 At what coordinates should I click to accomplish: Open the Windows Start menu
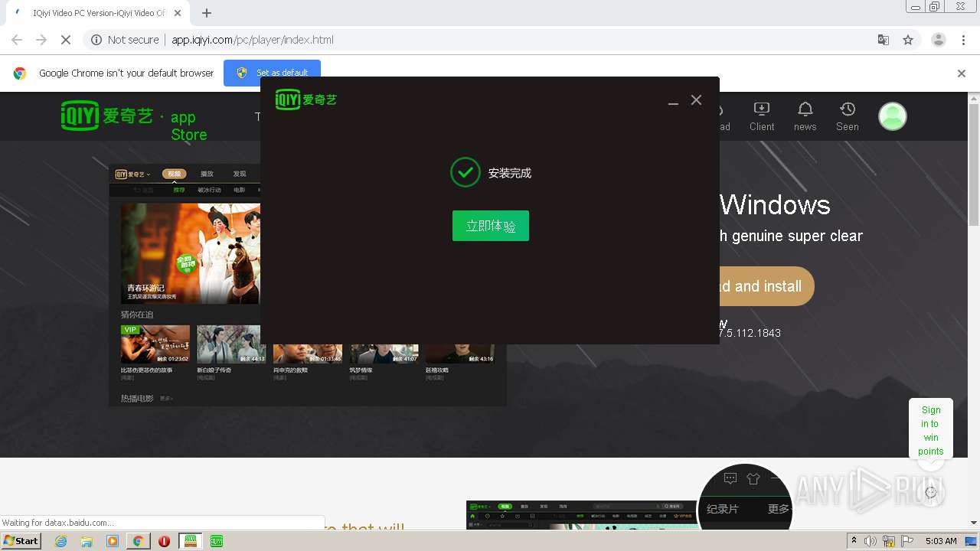pos(21,541)
